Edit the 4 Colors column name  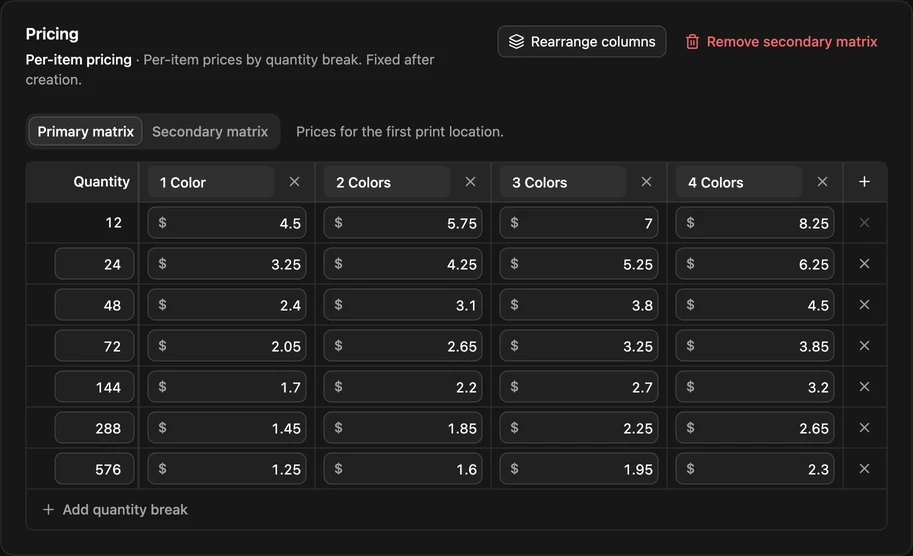[x=739, y=182]
